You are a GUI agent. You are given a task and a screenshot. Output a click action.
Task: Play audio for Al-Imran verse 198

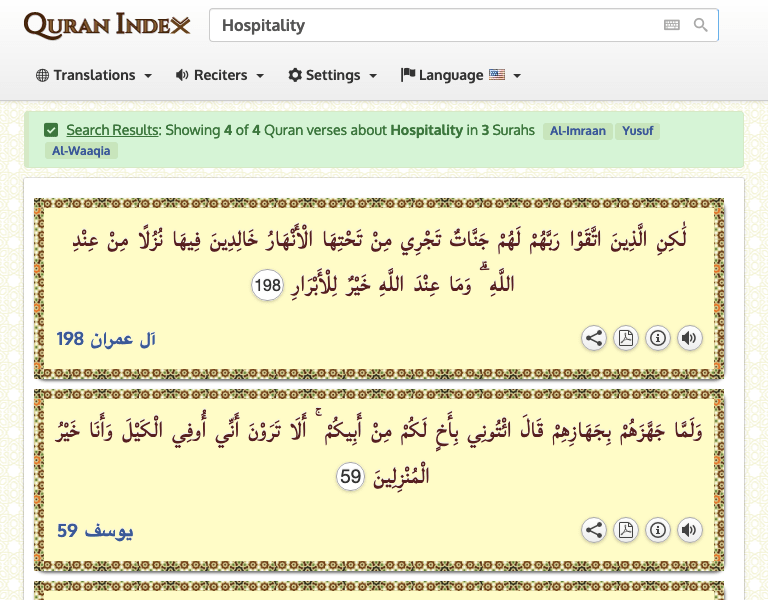(x=690, y=338)
